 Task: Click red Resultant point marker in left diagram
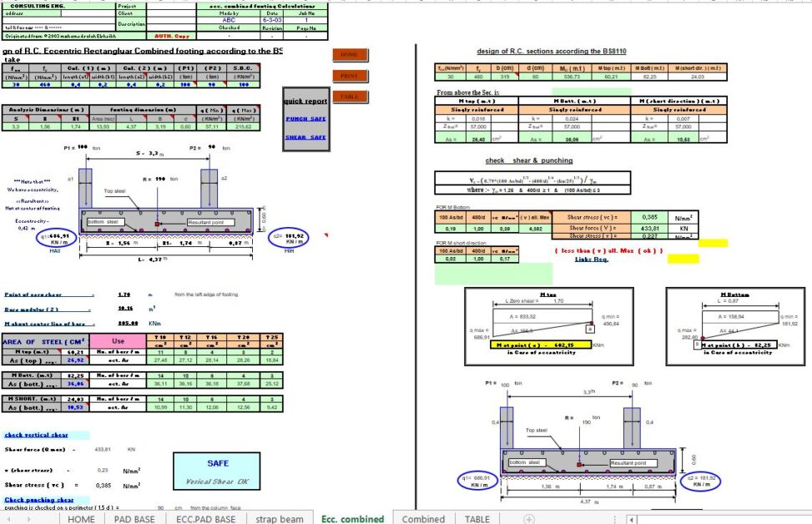tap(157, 224)
